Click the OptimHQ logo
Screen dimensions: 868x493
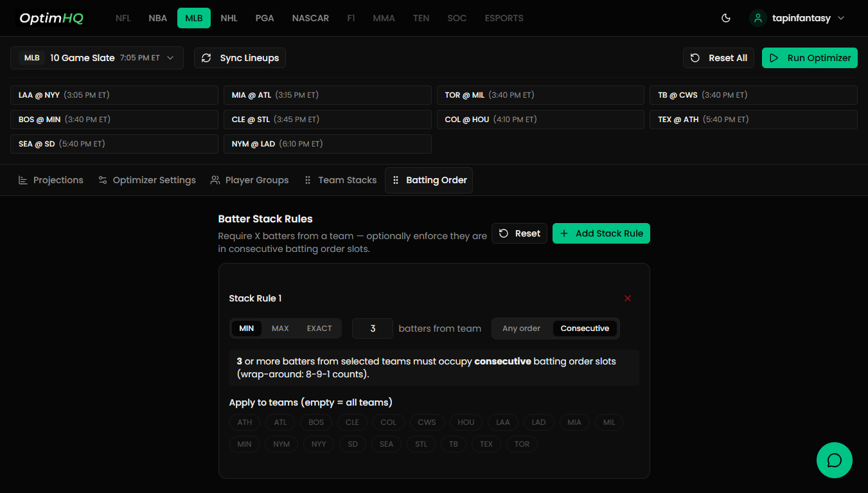tap(51, 18)
